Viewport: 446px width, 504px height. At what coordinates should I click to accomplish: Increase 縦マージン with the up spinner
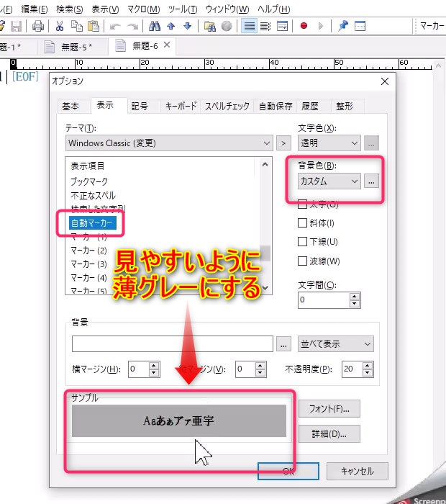[x=260, y=366]
